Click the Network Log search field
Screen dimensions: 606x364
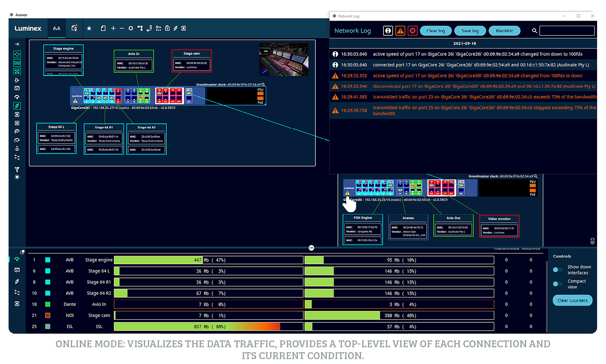(566, 31)
